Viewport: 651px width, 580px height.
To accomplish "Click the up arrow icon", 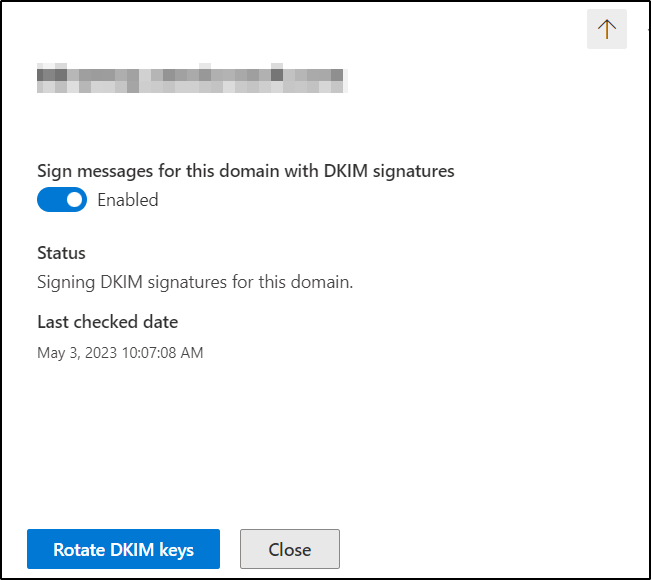I will point(606,30).
